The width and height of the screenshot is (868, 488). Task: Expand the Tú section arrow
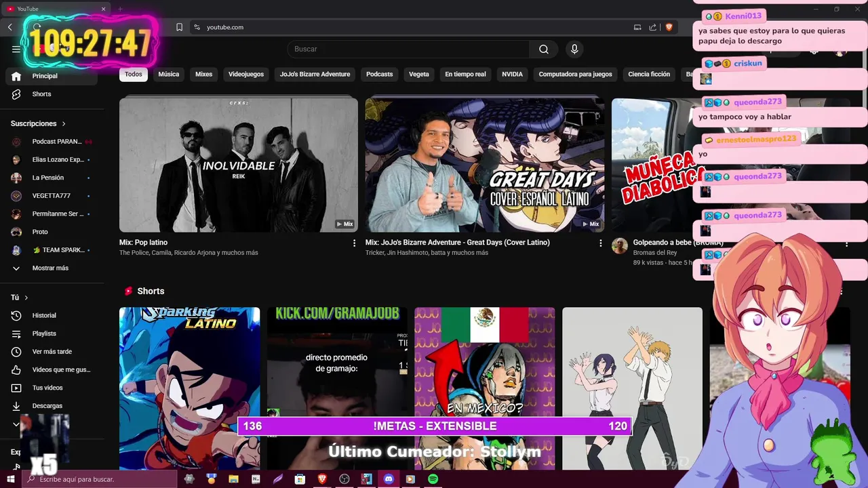pyautogui.click(x=26, y=298)
